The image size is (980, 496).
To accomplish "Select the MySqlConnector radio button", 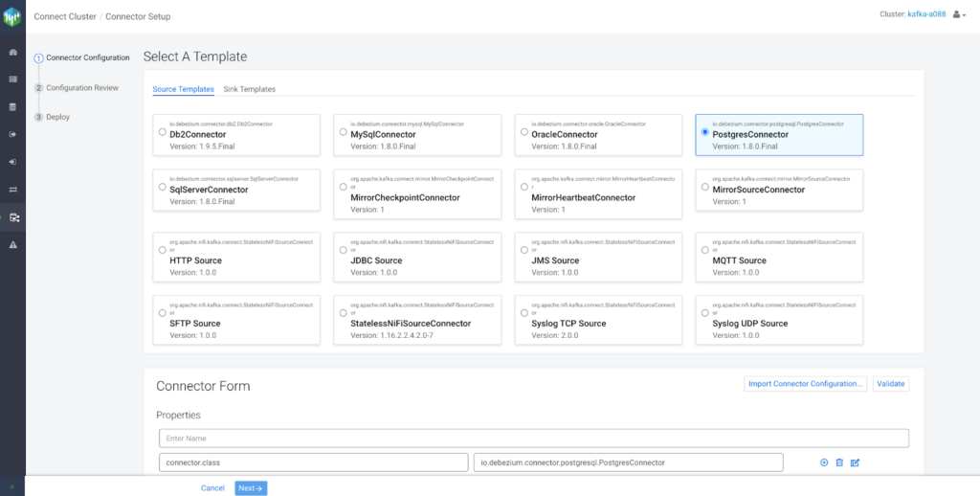I will tap(342, 134).
